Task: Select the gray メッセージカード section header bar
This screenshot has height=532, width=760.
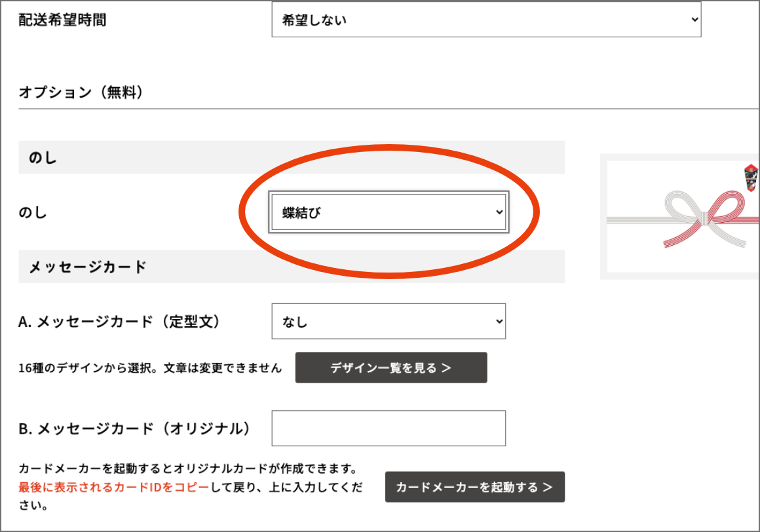Action: point(291,267)
